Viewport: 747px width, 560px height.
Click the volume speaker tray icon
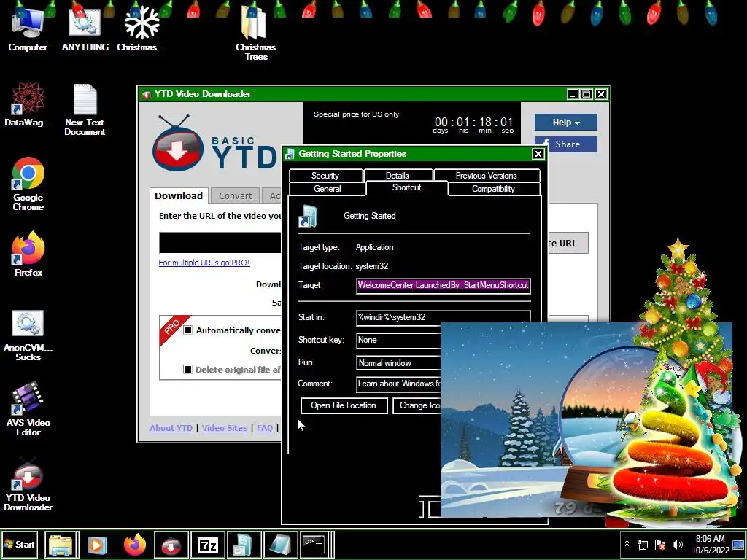[678, 545]
